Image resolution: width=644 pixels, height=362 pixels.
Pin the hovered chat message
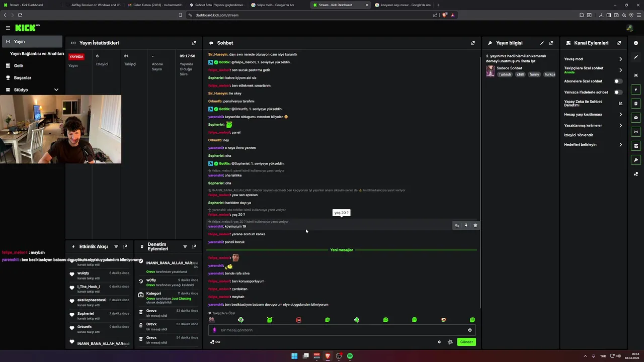click(x=466, y=226)
